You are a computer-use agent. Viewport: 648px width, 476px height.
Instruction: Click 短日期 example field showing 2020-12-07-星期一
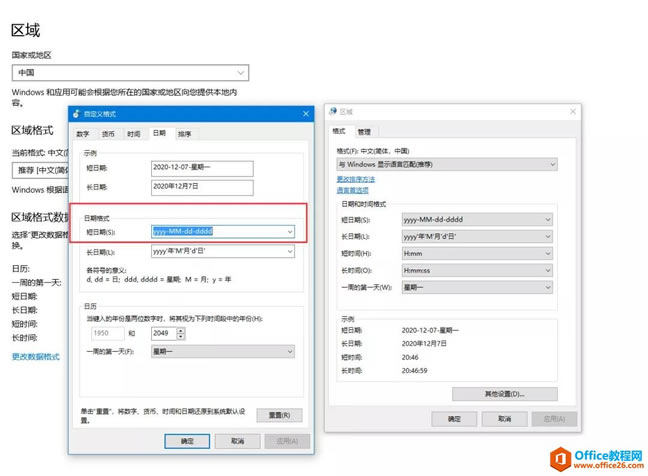point(202,168)
